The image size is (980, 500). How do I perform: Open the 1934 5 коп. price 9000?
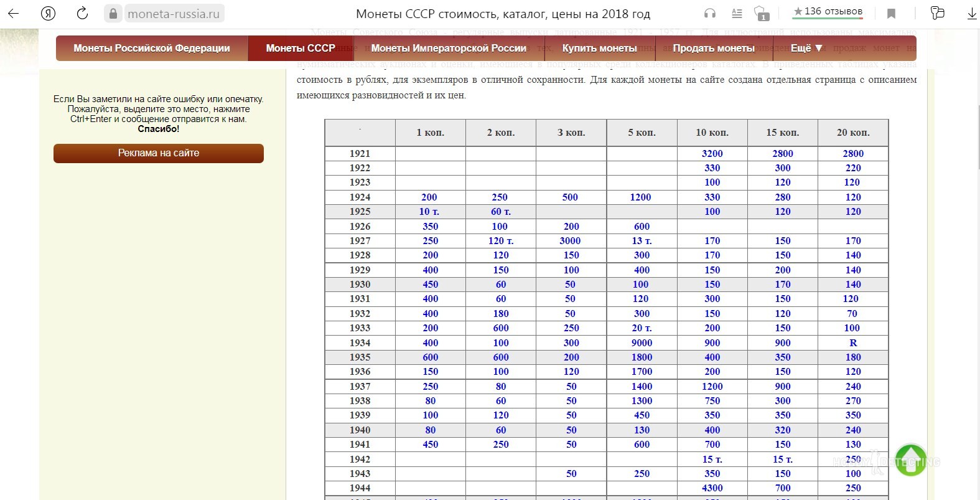click(x=642, y=342)
